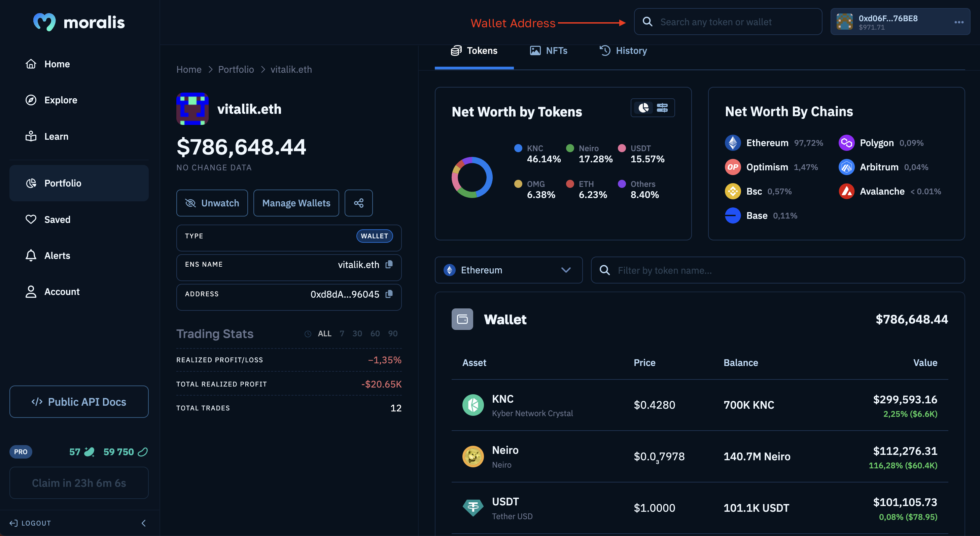Click the vitalik.eth profile avatar
Image resolution: width=980 pixels, height=536 pixels.
click(x=192, y=109)
